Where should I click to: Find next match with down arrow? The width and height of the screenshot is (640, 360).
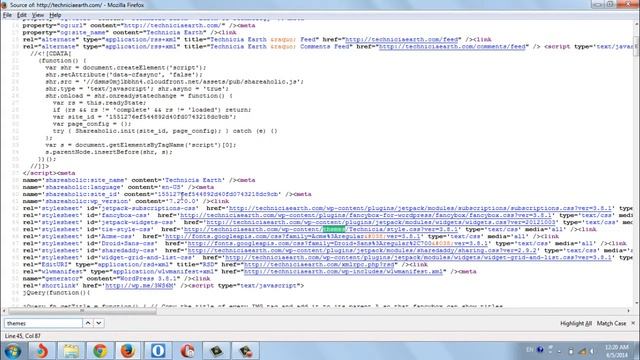99,323
